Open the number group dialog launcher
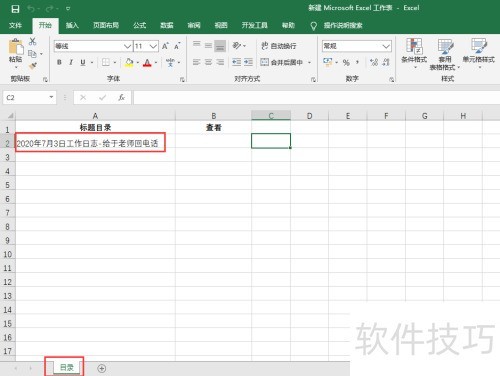Screen dimensions: 500x376 [391, 79]
